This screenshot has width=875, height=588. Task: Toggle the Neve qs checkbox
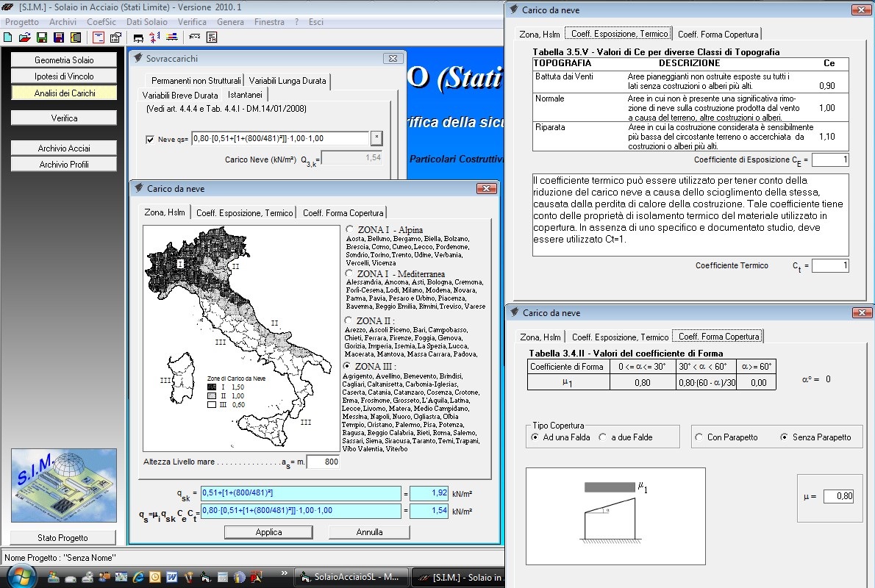click(149, 140)
